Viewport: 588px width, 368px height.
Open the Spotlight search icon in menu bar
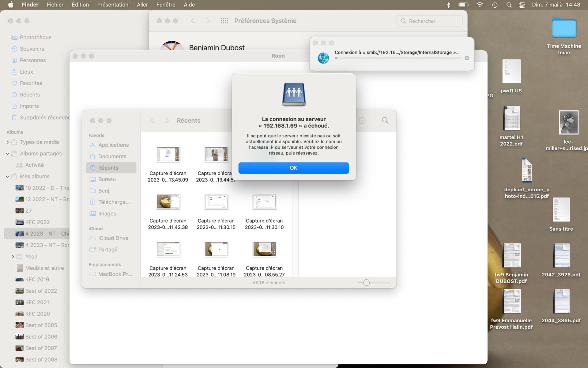coord(509,5)
